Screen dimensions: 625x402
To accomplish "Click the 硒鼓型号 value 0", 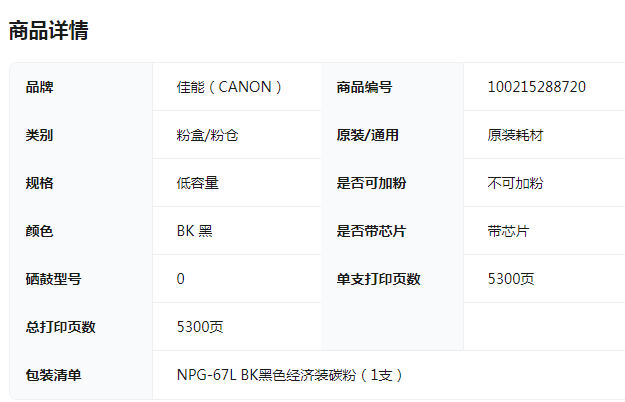I will point(181,279).
